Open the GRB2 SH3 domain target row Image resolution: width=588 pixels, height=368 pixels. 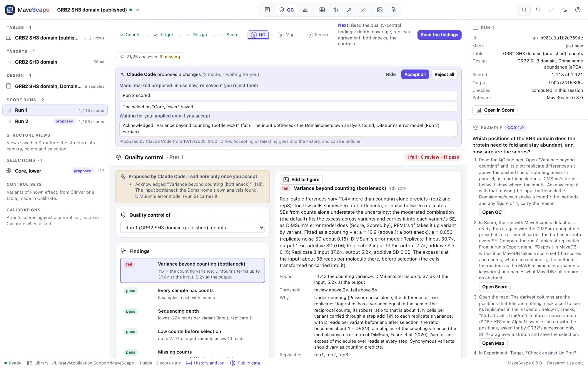click(55, 62)
